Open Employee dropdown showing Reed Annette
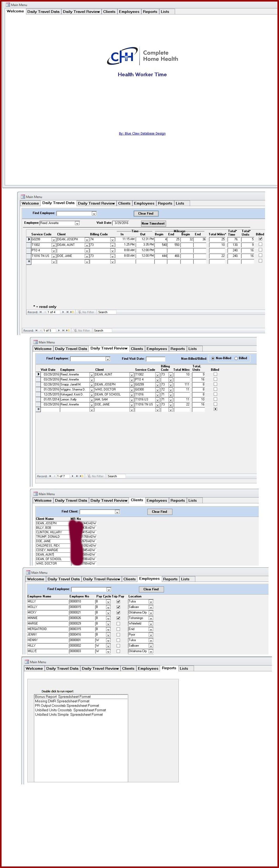279x868 pixels. 77,223
